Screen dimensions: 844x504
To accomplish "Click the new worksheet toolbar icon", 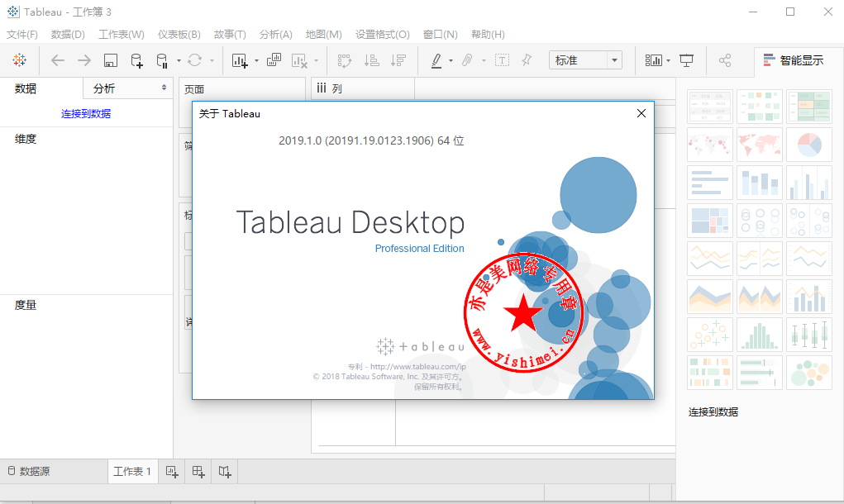I will (x=240, y=60).
